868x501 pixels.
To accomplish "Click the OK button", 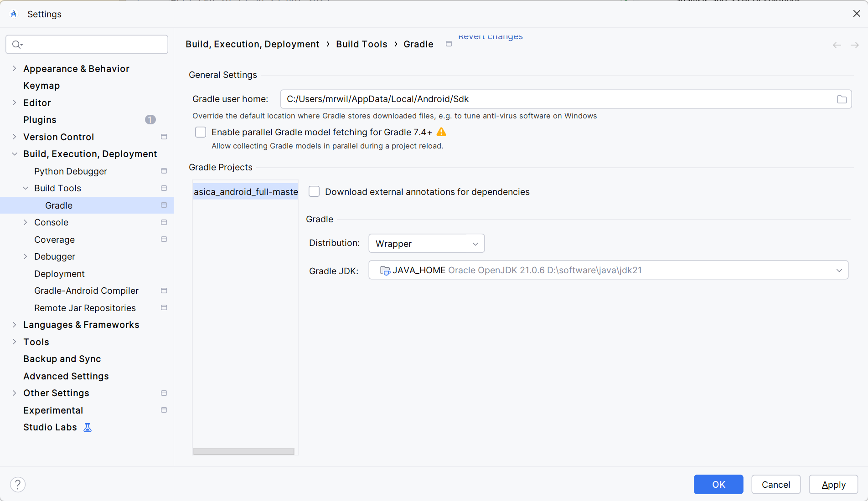I will (718, 485).
